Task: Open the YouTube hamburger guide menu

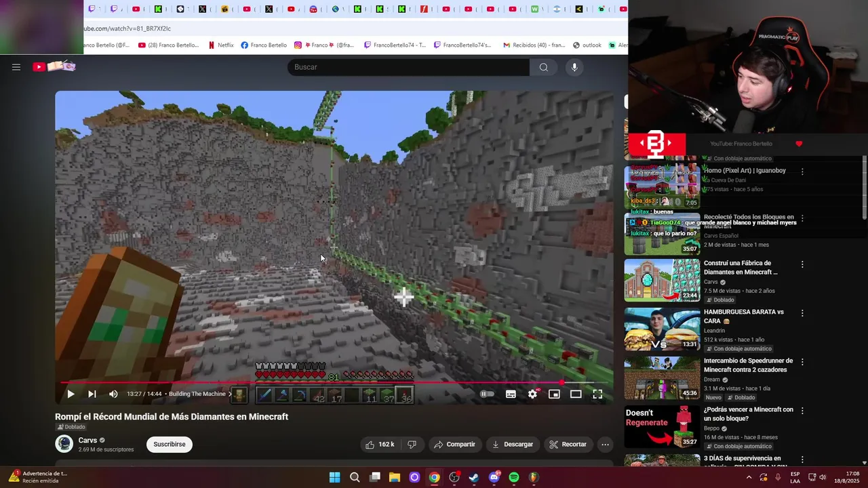Action: click(x=16, y=67)
